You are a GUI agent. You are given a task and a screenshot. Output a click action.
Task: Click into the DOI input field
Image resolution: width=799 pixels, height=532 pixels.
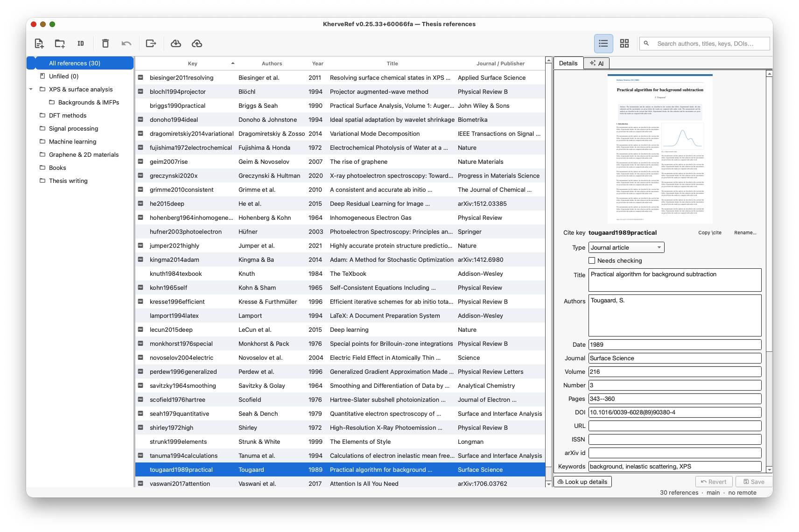click(675, 412)
